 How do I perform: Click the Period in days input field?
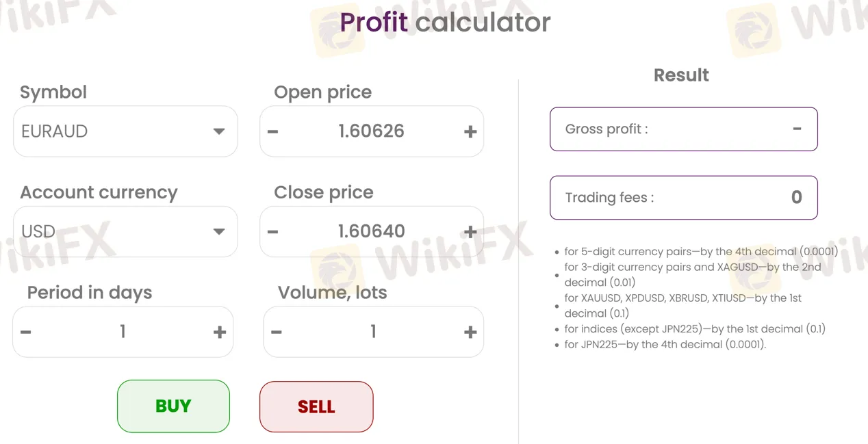point(123,332)
